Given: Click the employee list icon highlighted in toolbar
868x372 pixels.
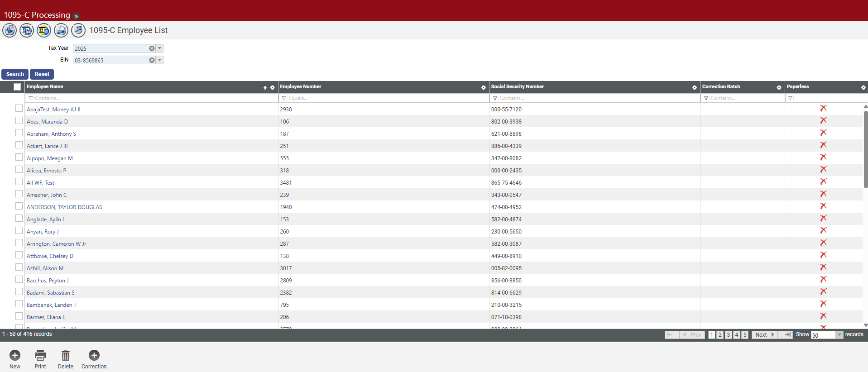Looking at the screenshot, I should coord(44,30).
